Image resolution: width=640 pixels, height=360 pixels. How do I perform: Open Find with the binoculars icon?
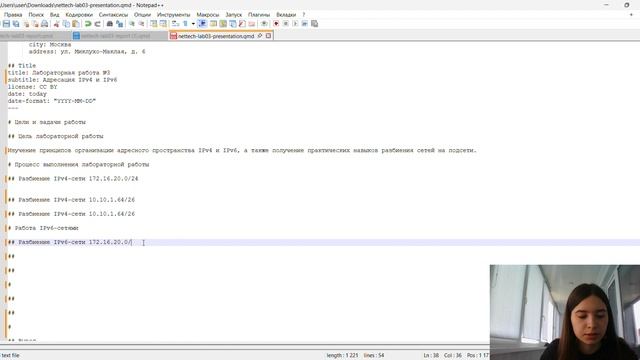tap(110, 24)
